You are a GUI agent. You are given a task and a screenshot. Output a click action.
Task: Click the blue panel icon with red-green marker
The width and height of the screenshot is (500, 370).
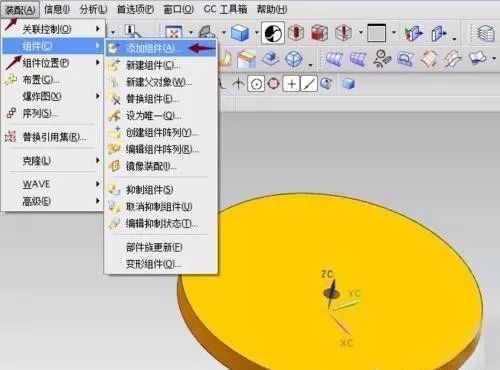point(413,33)
